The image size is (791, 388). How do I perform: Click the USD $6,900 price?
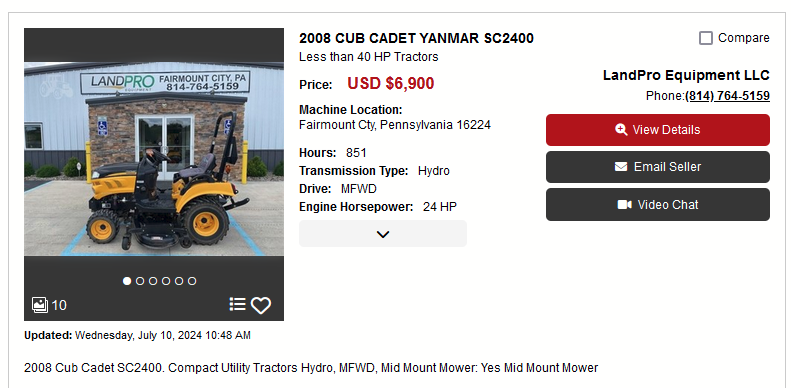pyautogui.click(x=390, y=83)
